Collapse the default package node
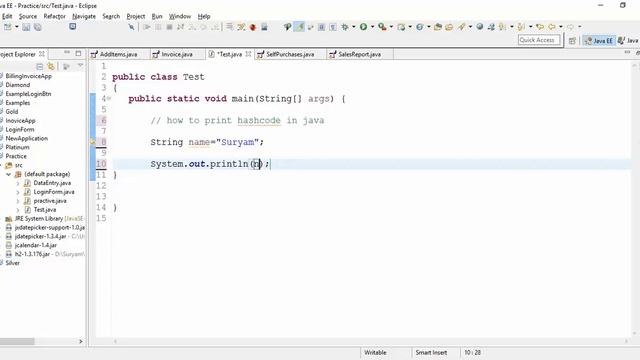Viewport: 640px width, 360px height. 9,174
